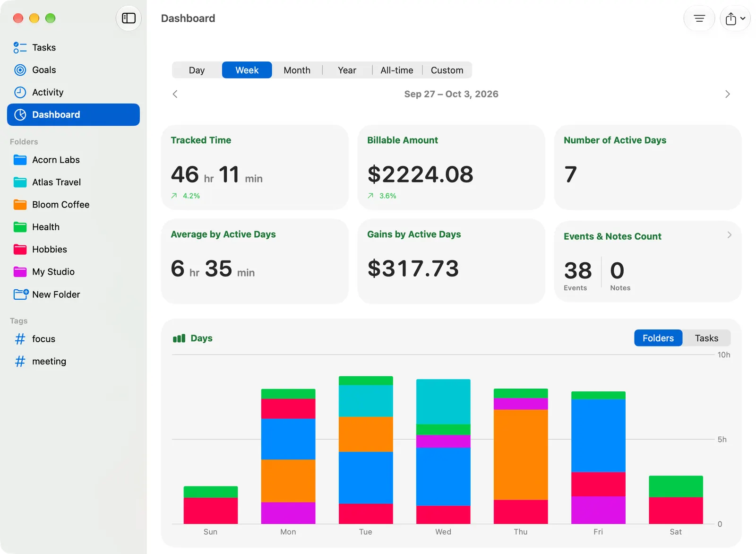Image resolution: width=756 pixels, height=554 pixels.
Task: Click Sunday's red bar segment
Action: (x=211, y=511)
